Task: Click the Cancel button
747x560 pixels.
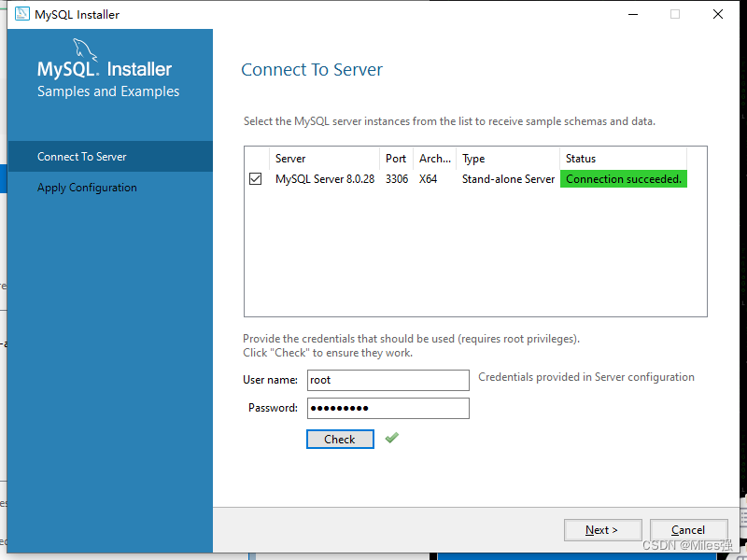Action: pos(688,530)
